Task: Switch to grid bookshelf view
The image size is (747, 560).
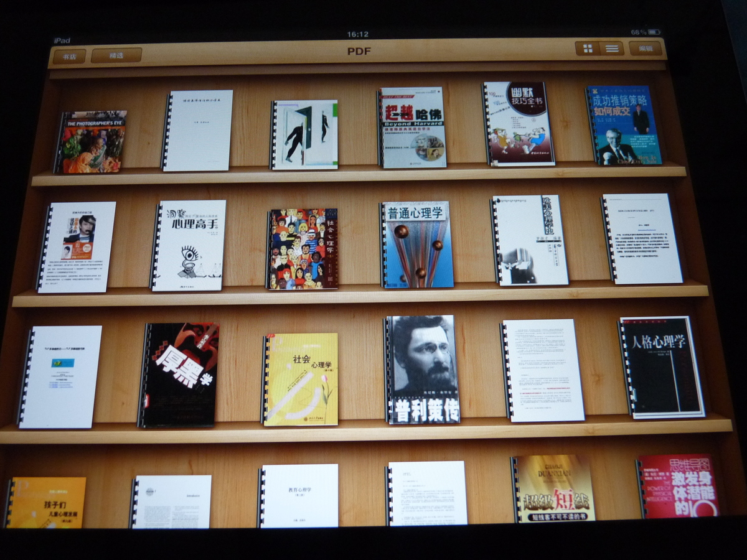Action: pyautogui.click(x=587, y=49)
